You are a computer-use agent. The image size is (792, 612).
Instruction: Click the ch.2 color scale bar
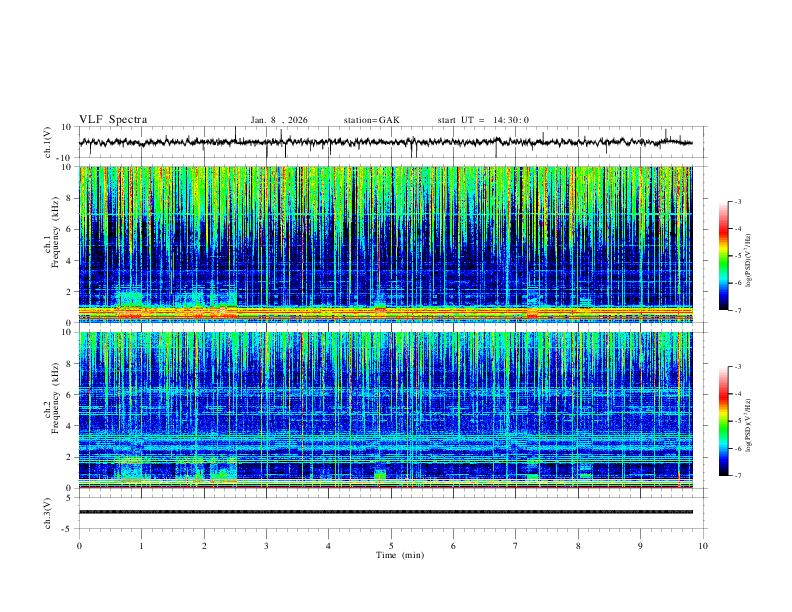pos(723,421)
